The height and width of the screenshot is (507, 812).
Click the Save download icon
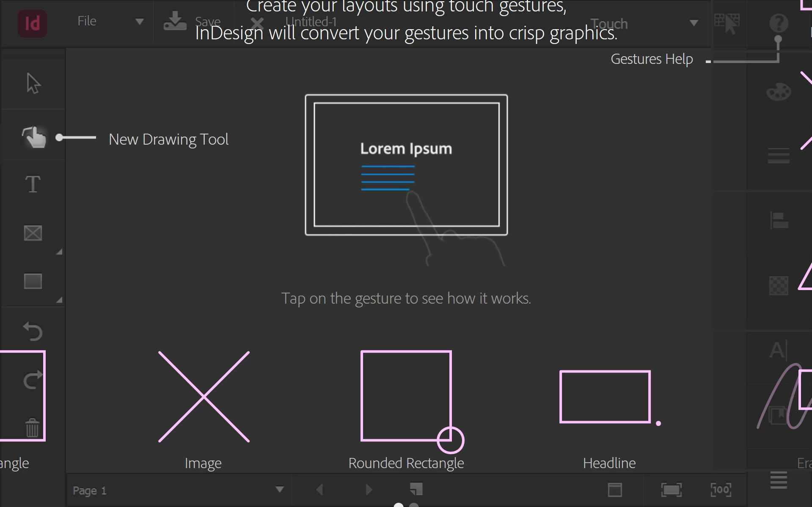click(175, 21)
